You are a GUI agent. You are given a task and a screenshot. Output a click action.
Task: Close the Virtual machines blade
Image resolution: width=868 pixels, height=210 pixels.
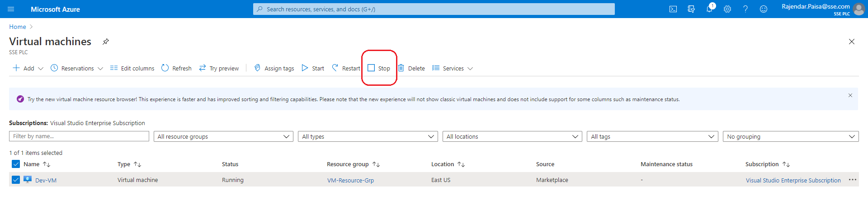[x=852, y=42]
